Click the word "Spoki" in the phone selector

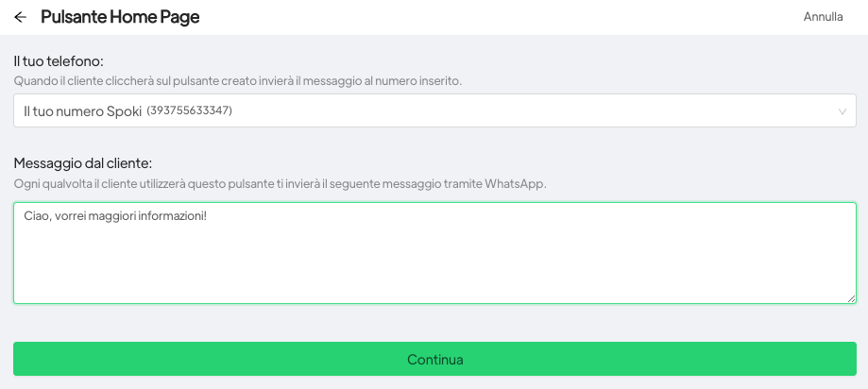click(125, 111)
